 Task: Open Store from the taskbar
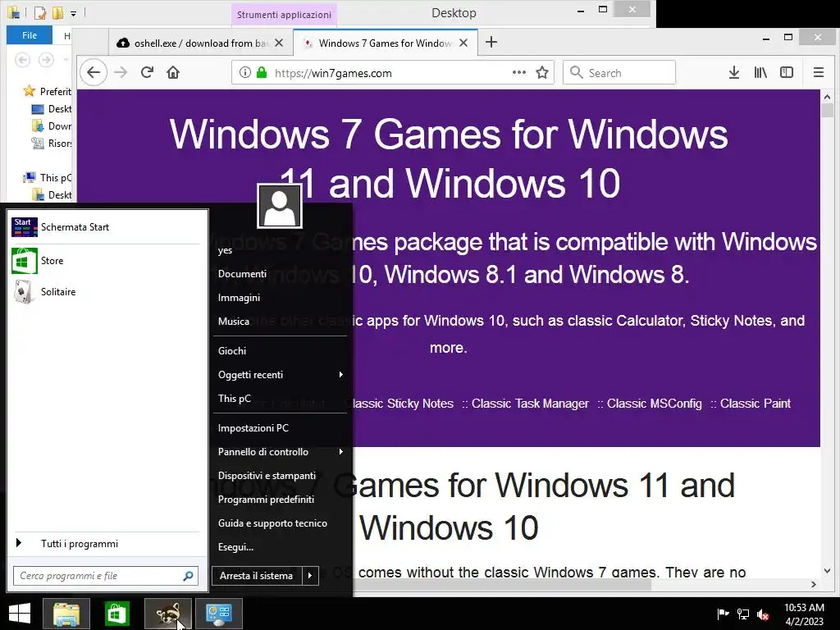116,614
